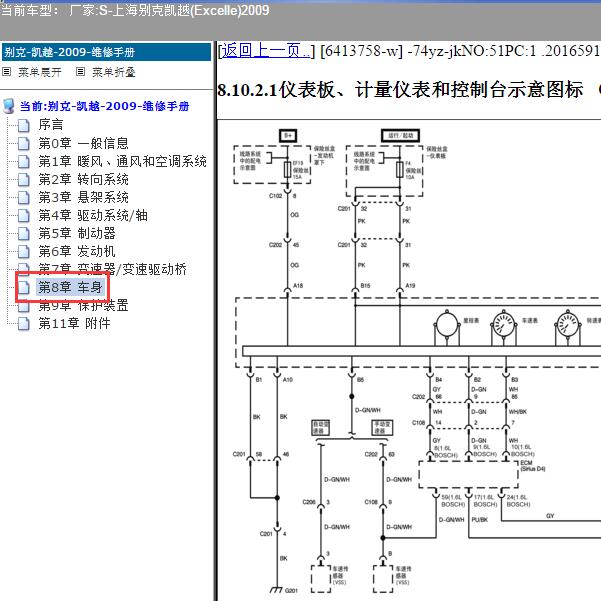Open 第9章 保护装置 chapter
The image size is (601, 601).
coord(83,305)
